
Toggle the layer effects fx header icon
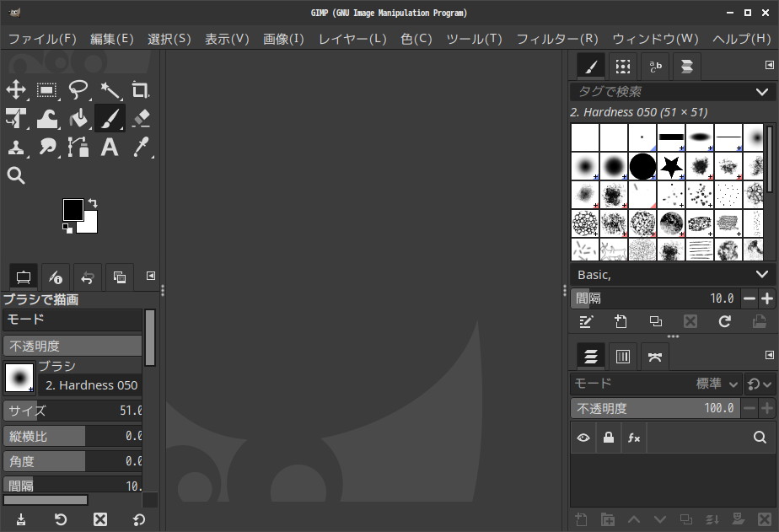(x=633, y=438)
